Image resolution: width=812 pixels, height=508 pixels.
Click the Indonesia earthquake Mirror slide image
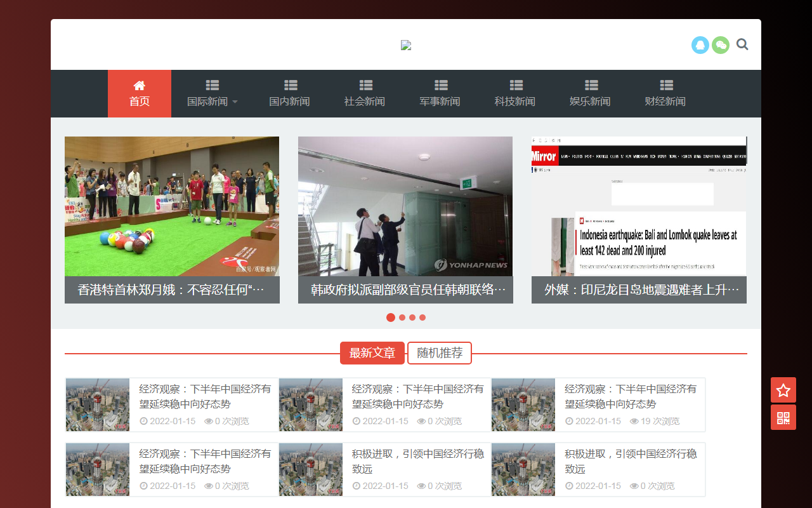pyautogui.click(x=639, y=206)
